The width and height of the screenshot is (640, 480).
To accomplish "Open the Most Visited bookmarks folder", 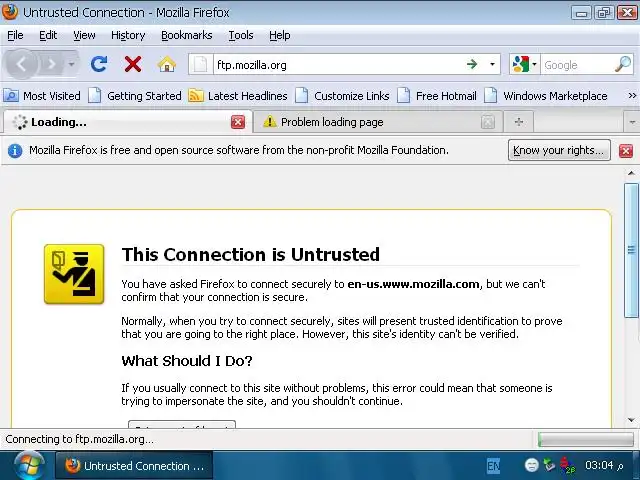I will pos(42,96).
